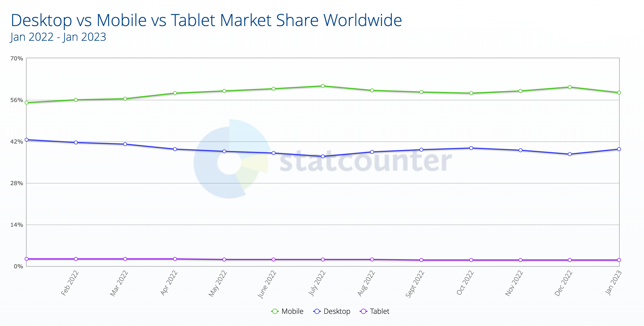Viewport: 644px width, 326px height.
Task: Click the purple Tablet legend marker icon
Action: (364, 311)
